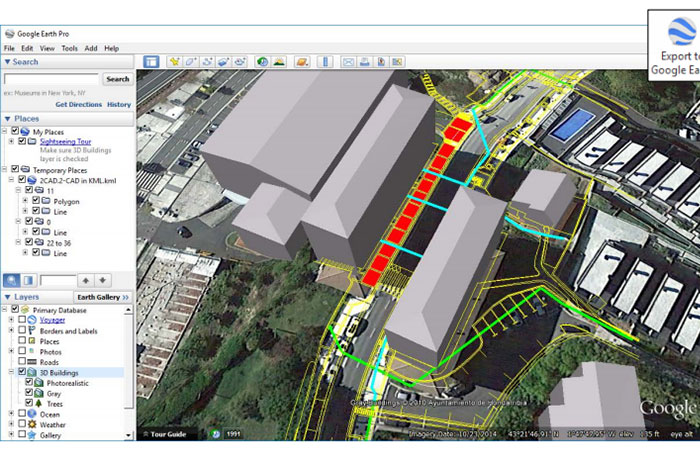Move item down with the down arrow
This screenshot has height=467, width=700.
tap(103, 280)
